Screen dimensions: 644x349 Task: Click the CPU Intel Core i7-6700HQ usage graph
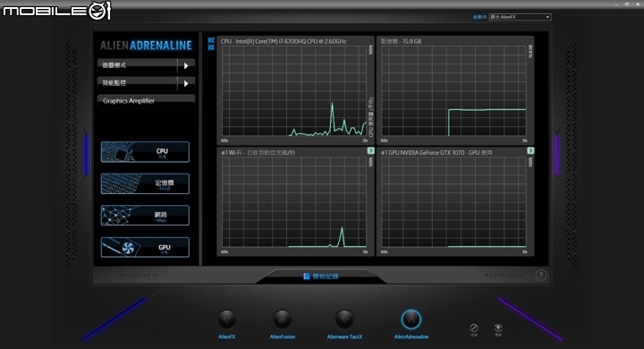tap(294, 91)
